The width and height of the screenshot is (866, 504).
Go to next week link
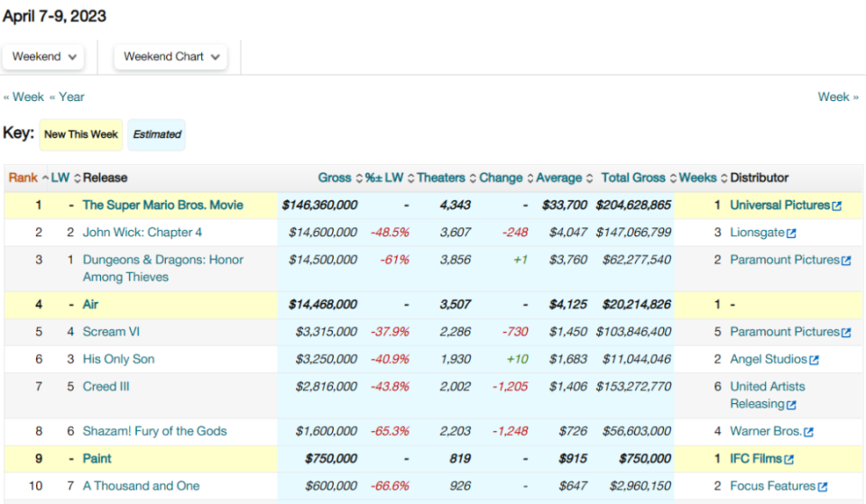pos(838,97)
